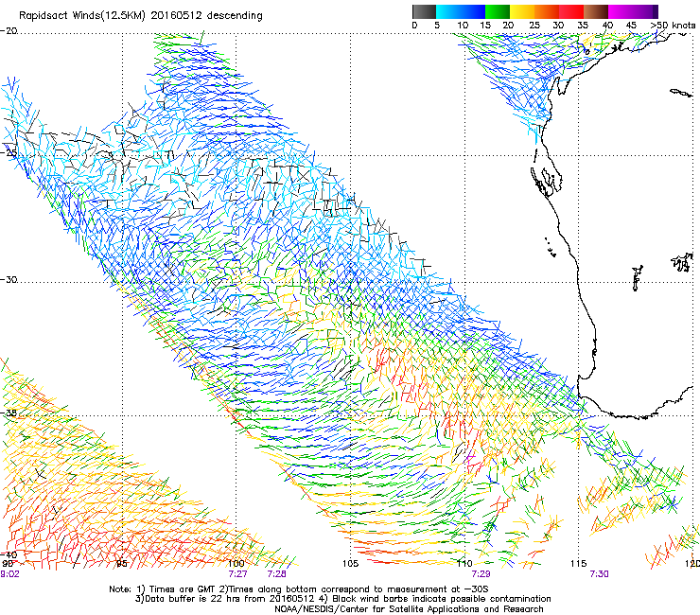Click the '9:02' pass time label
Viewport: 700px width, 615px height.
[x=9, y=574]
